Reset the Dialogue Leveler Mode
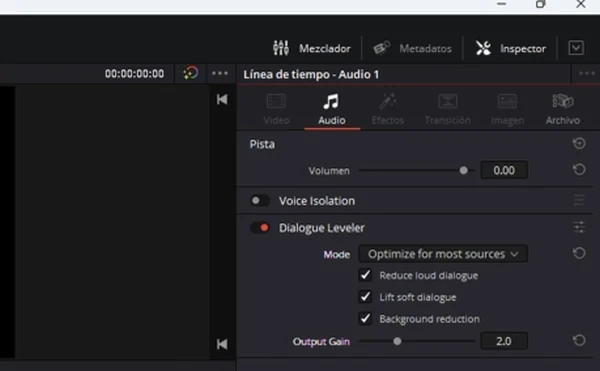This screenshot has height=371, width=600. [x=579, y=253]
